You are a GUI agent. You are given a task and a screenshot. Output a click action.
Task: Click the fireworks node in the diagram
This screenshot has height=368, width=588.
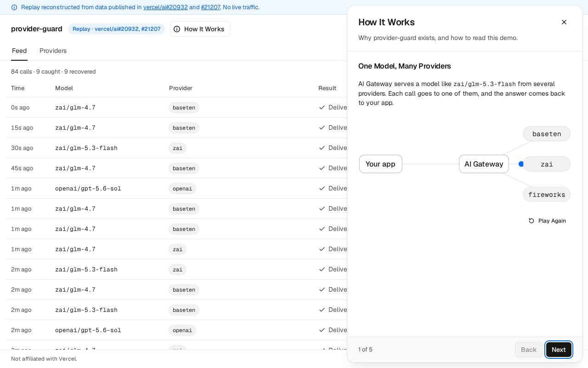[x=547, y=195]
